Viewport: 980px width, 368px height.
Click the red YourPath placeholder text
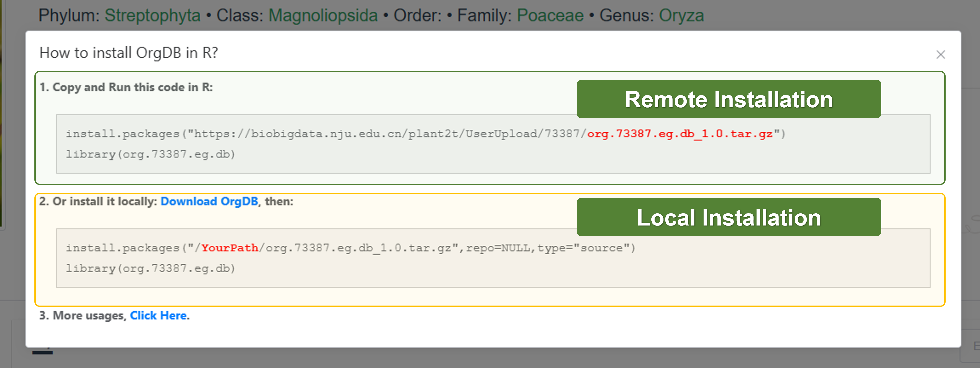[229, 248]
